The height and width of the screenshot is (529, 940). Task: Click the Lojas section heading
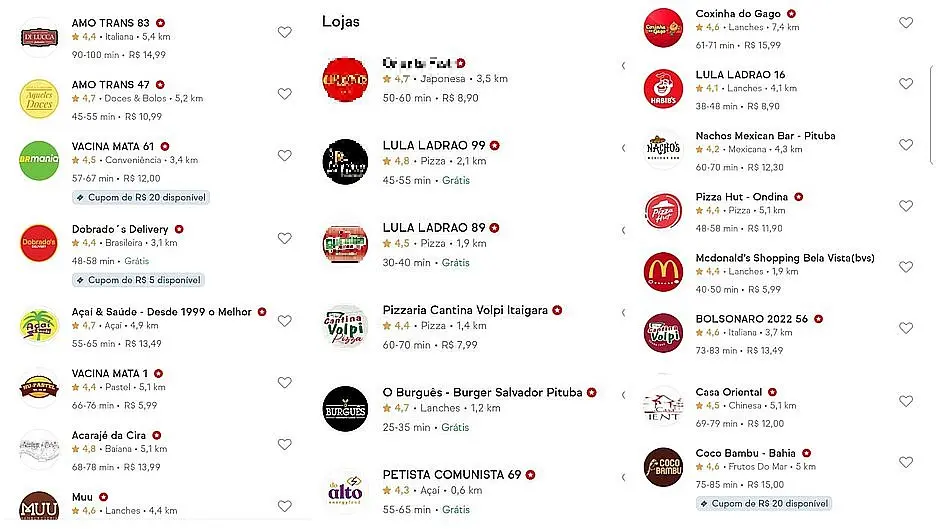point(341,21)
